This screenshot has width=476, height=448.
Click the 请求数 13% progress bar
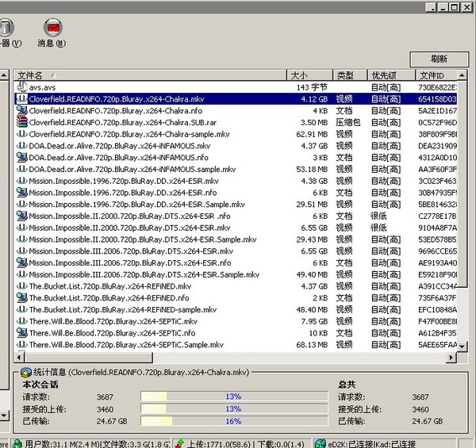pyautogui.click(x=234, y=396)
